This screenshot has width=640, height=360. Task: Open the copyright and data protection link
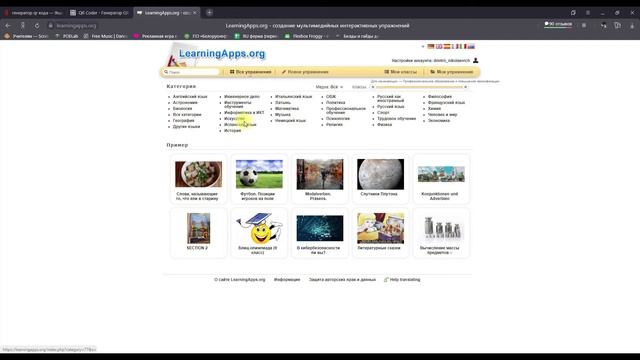tap(342, 280)
